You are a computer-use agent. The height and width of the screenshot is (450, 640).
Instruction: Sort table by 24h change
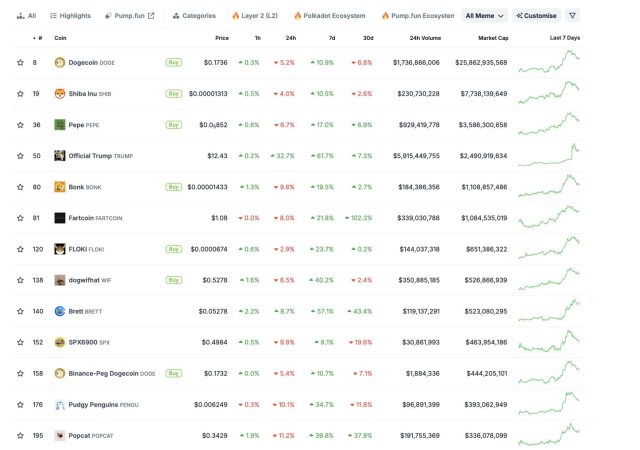pos(291,38)
